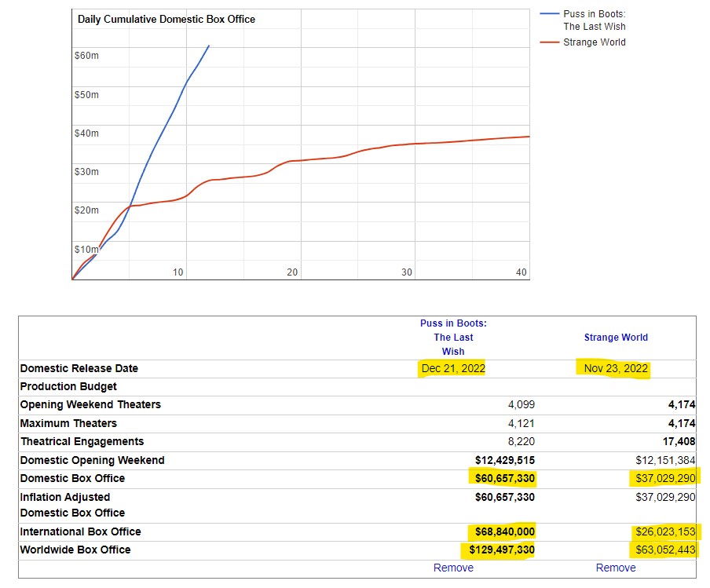Click the Remove link under Strange World
The height and width of the screenshot is (588, 710).
616,568
